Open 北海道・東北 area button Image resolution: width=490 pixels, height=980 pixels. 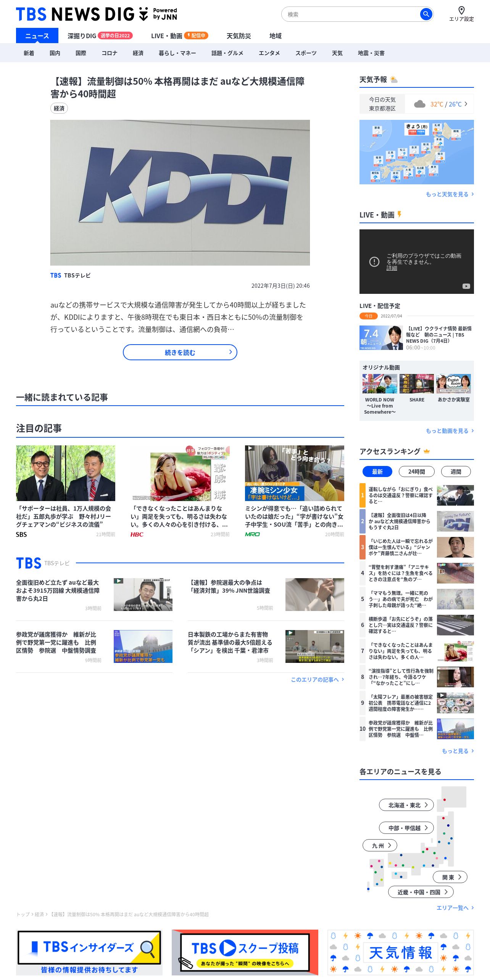coord(406,805)
